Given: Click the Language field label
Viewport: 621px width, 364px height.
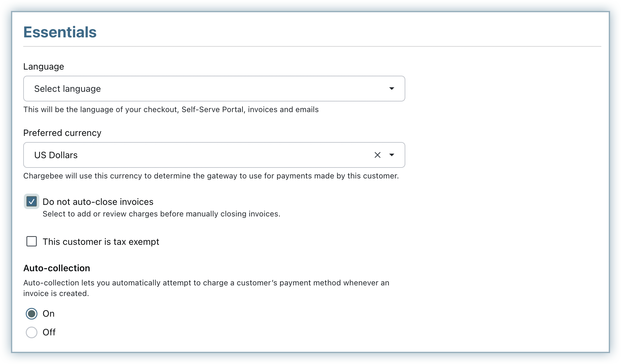Looking at the screenshot, I should (x=44, y=67).
